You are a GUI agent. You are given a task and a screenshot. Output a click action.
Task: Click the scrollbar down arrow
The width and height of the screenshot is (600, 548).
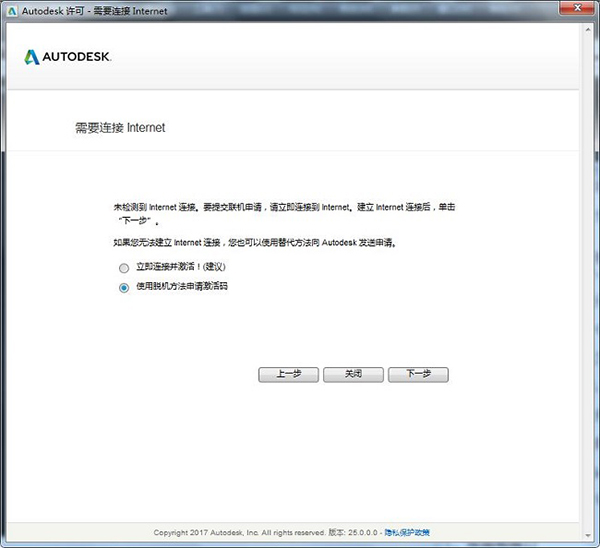(588, 535)
